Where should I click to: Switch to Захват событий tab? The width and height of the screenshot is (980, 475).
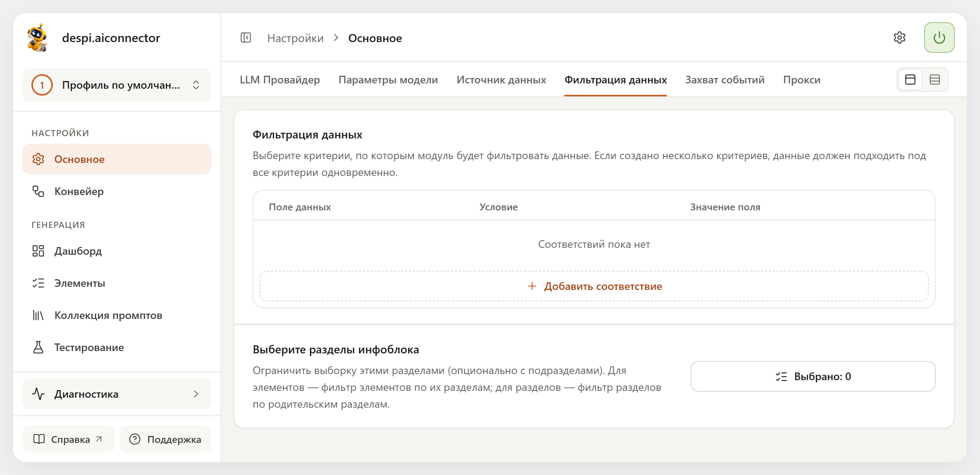coord(725,80)
